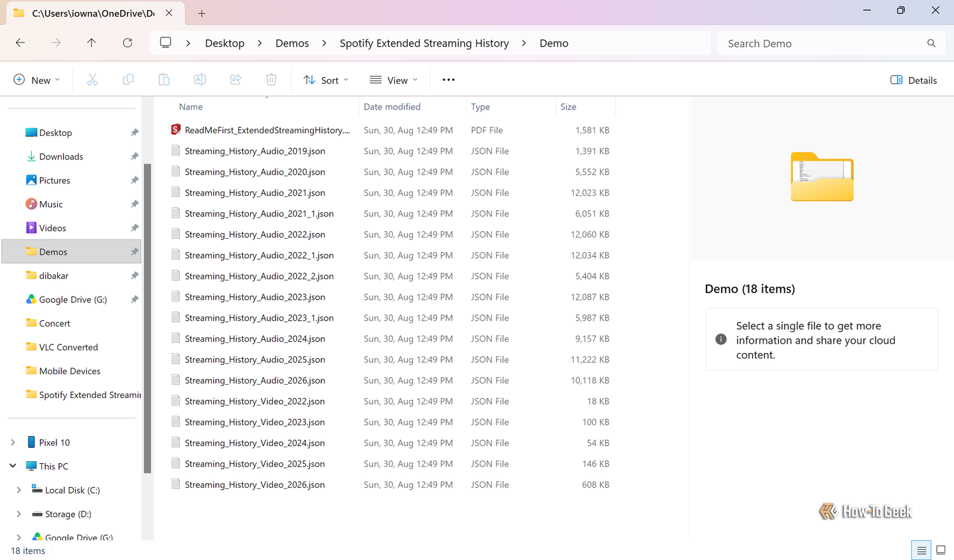The width and height of the screenshot is (954, 560).
Task: Click the folder preview thumbnail in details pane
Action: click(822, 176)
